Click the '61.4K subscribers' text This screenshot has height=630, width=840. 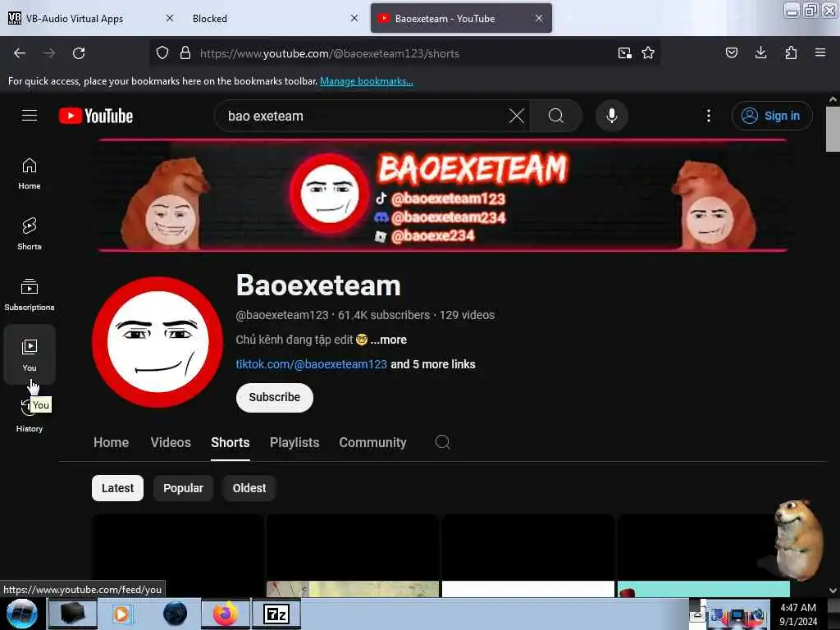[x=384, y=315]
